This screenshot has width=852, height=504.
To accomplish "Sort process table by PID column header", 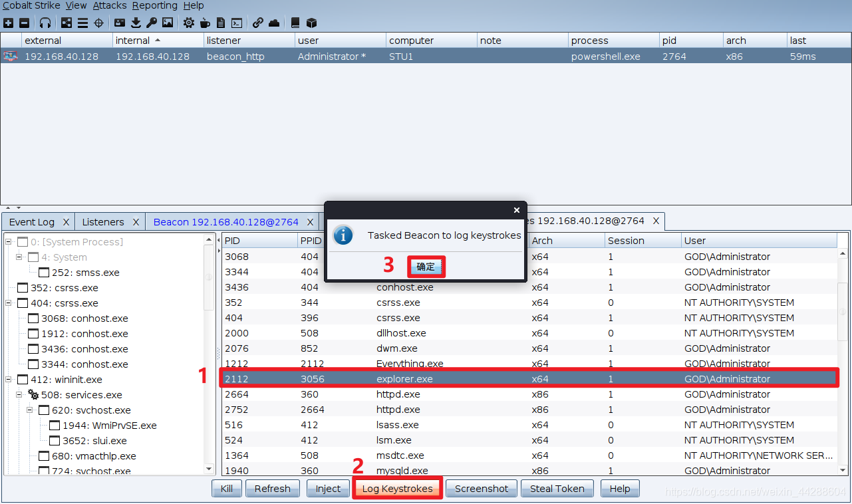I will pos(259,241).
